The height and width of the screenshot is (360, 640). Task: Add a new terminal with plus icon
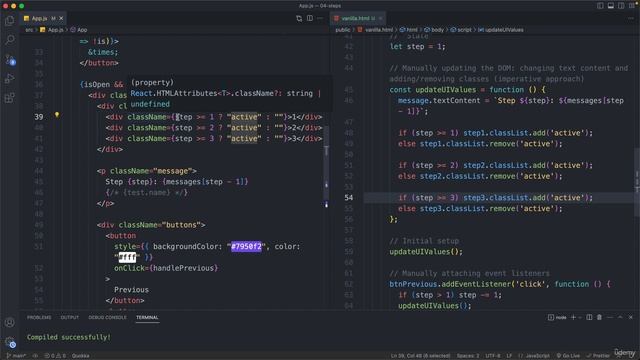[573, 317]
